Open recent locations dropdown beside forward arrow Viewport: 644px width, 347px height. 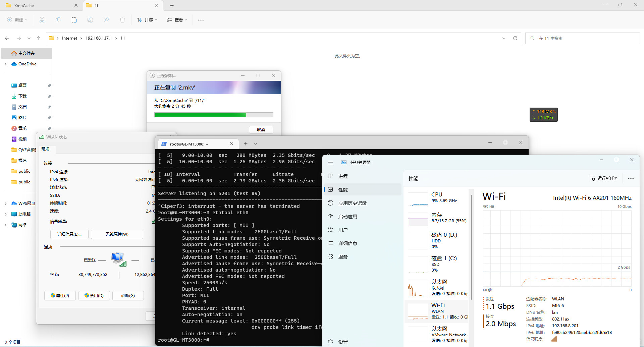(29, 38)
